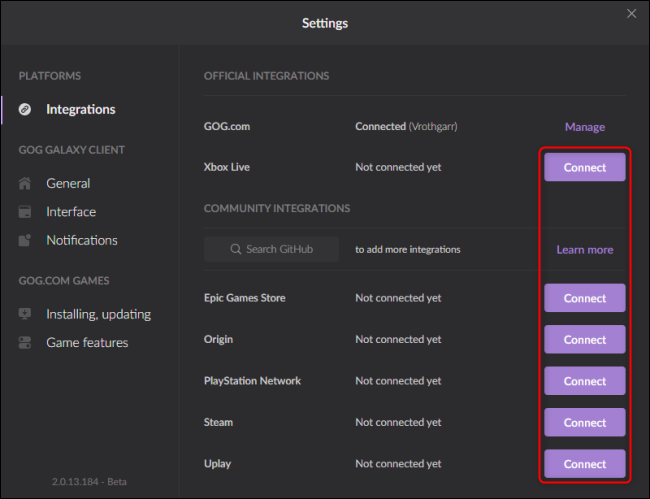
Task: Focus the Search GitHub input field
Action: [280, 250]
